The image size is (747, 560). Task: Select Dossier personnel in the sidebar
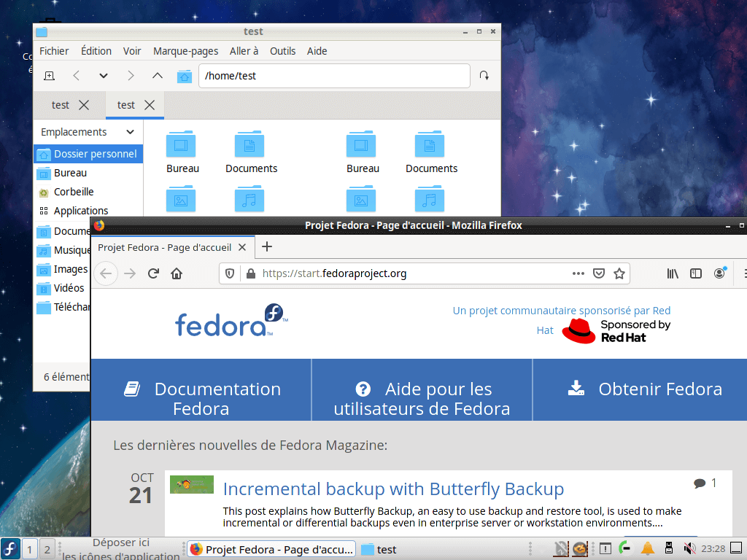point(88,154)
